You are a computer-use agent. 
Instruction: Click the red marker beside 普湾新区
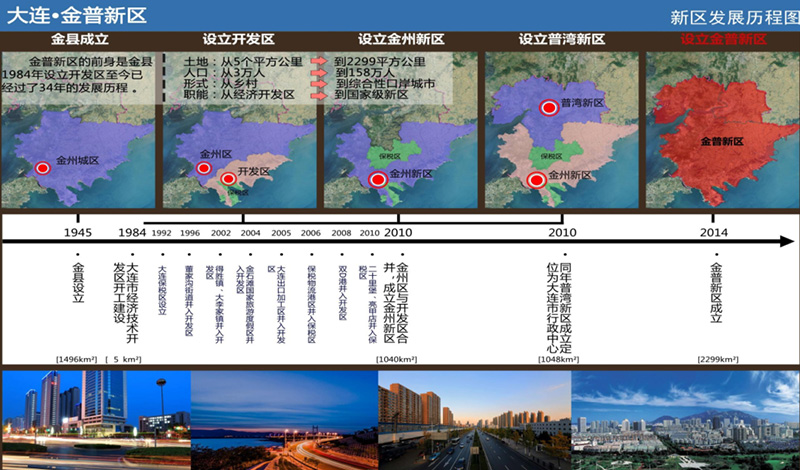click(x=548, y=108)
